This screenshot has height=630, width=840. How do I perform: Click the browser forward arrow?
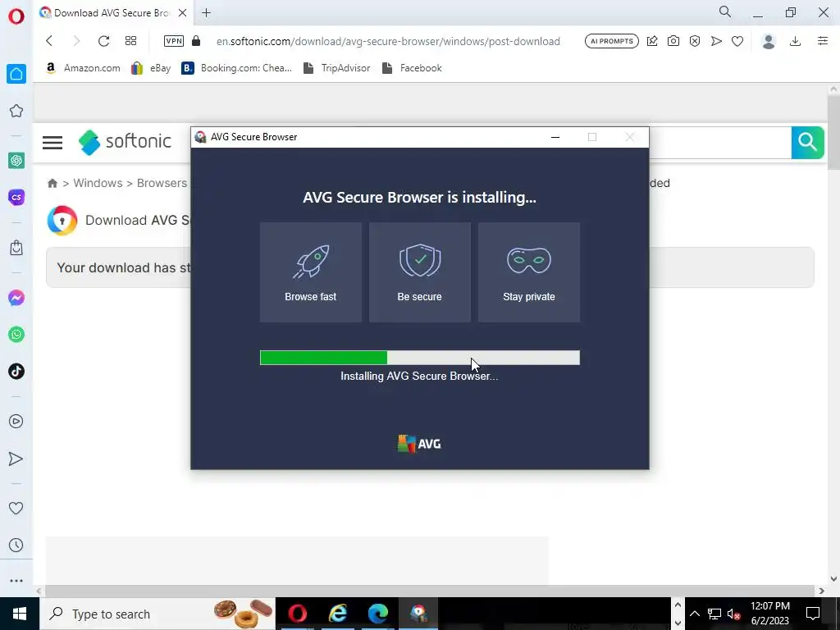pos(76,41)
